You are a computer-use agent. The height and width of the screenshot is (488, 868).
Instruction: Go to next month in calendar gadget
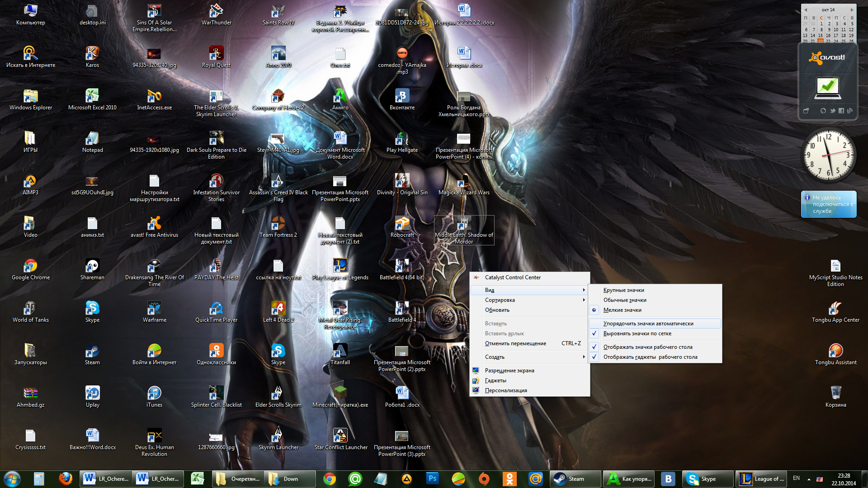click(x=852, y=9)
